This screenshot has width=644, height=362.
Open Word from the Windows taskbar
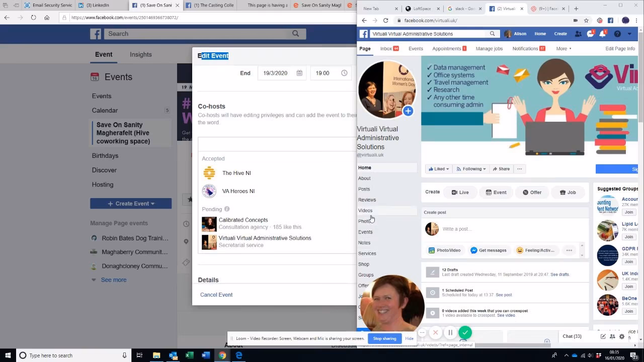coord(205,355)
